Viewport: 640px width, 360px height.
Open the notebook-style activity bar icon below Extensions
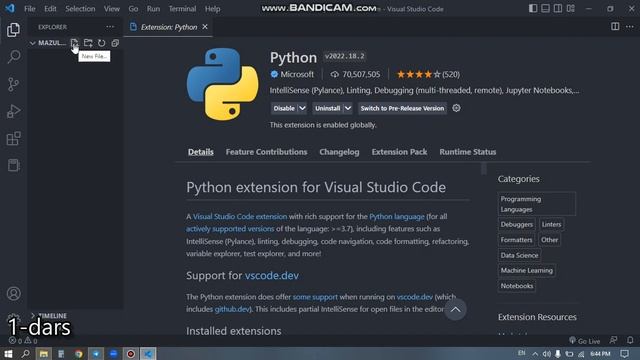(x=13, y=165)
